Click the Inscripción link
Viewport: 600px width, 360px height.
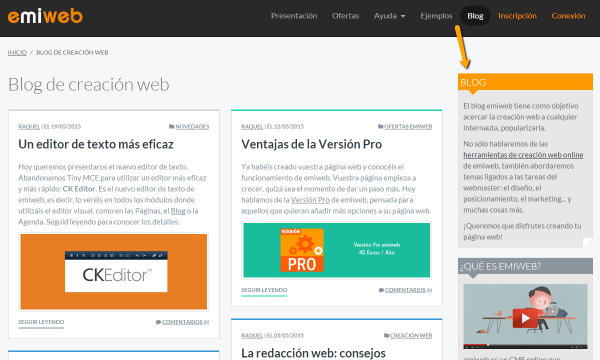(x=517, y=16)
